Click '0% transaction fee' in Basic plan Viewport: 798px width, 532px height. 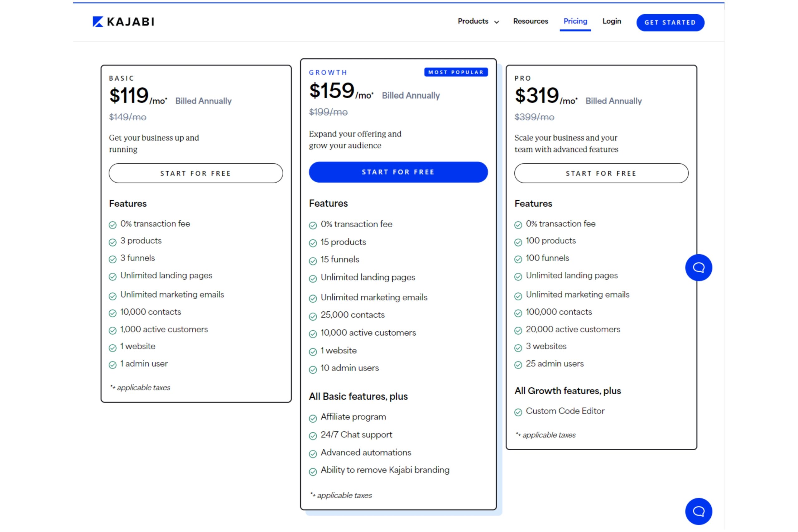[155, 223]
